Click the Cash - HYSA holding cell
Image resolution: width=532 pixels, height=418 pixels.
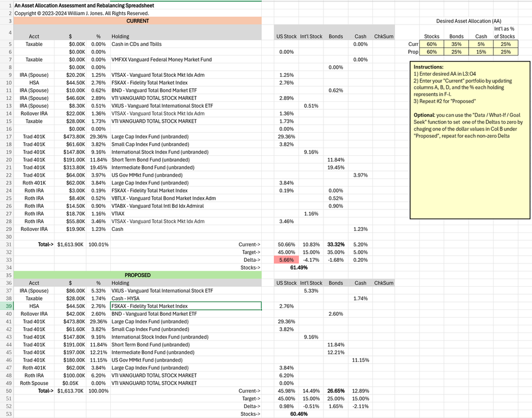pos(186,298)
